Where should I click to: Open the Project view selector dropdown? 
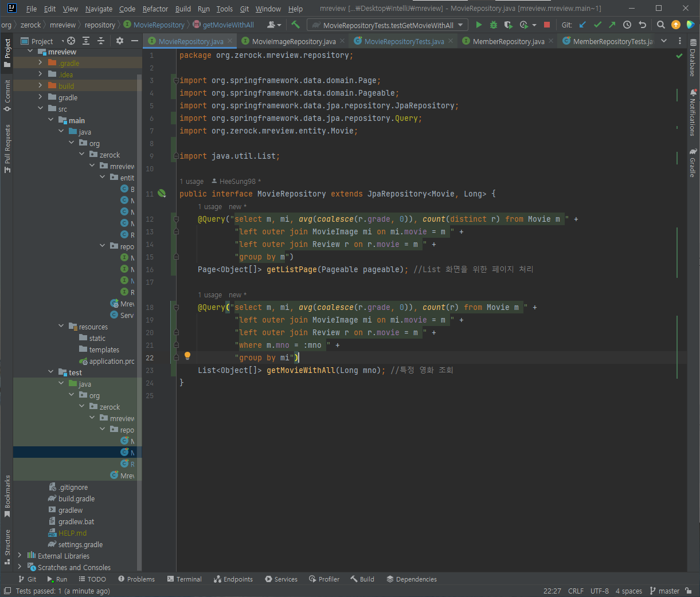[41, 41]
